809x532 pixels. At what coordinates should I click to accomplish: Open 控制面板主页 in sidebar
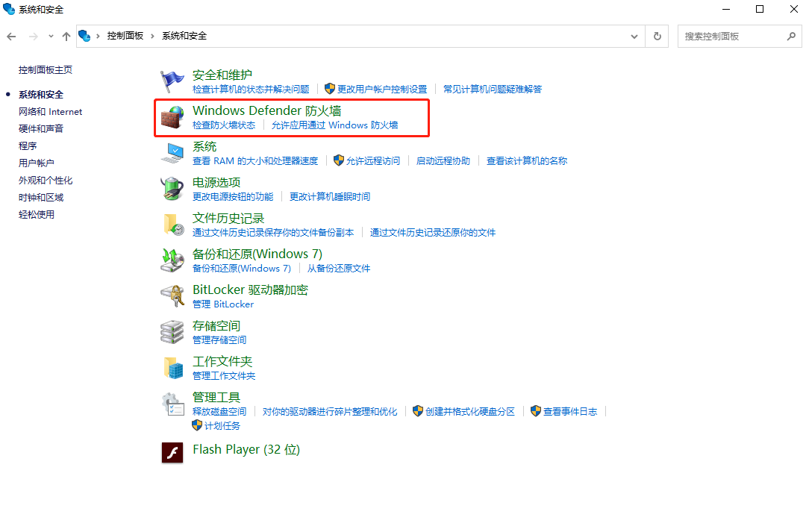click(46, 69)
